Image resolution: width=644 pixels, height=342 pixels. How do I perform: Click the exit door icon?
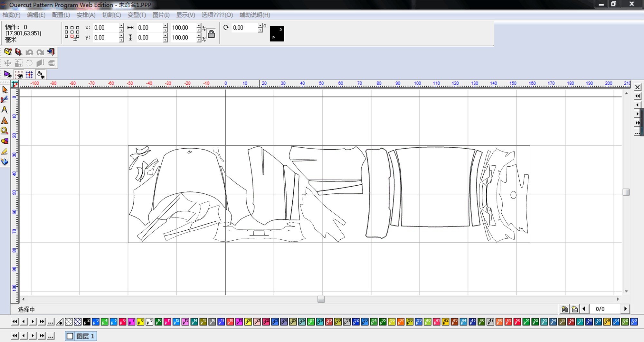51,52
